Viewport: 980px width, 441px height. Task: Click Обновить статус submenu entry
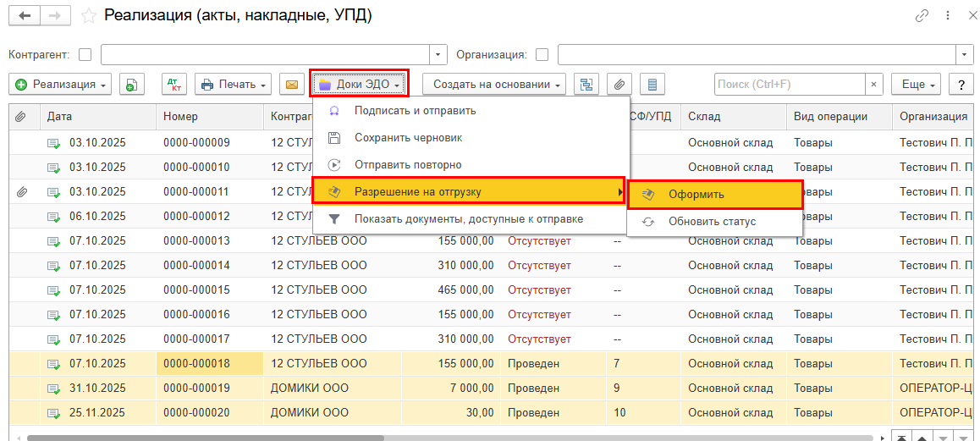point(712,222)
